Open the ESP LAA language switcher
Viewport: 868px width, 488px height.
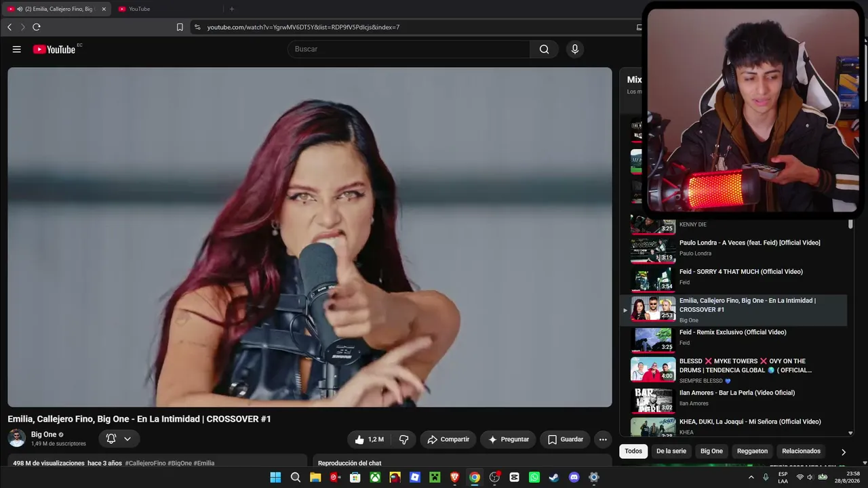click(x=783, y=477)
